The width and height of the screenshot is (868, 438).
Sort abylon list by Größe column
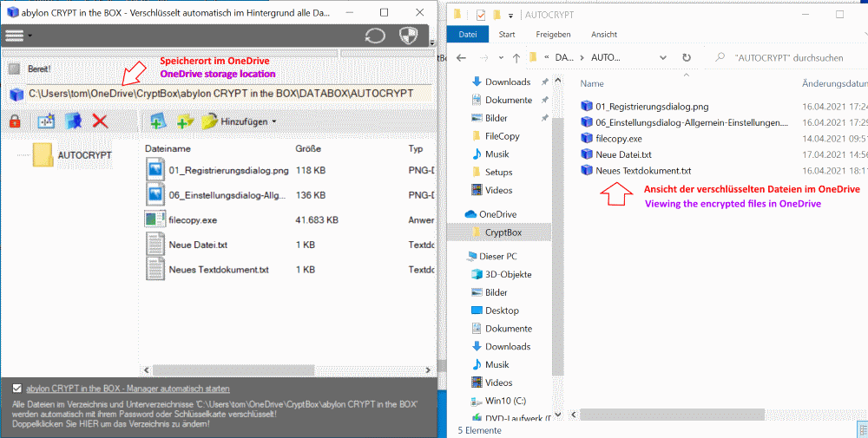pyautogui.click(x=308, y=149)
